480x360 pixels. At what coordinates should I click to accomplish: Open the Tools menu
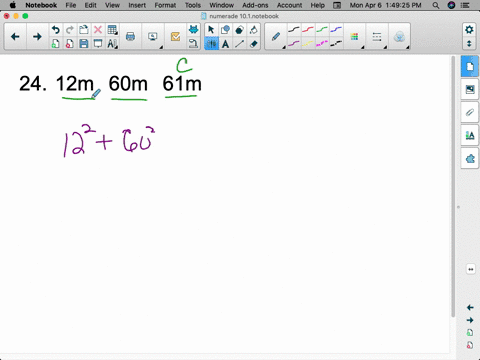tap(193, 5)
